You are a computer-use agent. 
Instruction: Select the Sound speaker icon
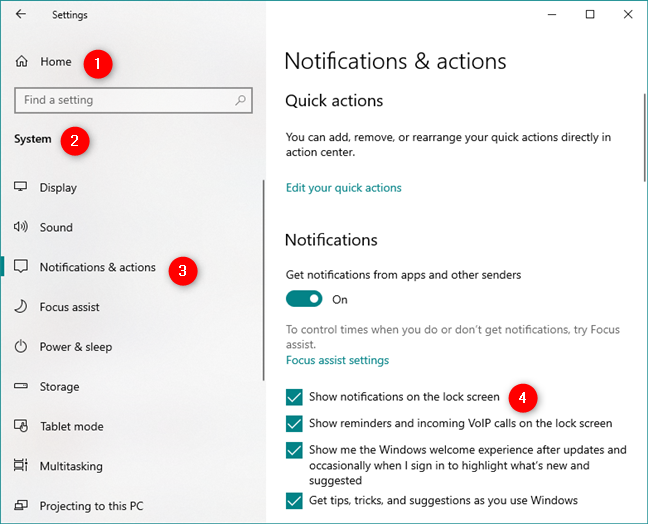(21, 228)
